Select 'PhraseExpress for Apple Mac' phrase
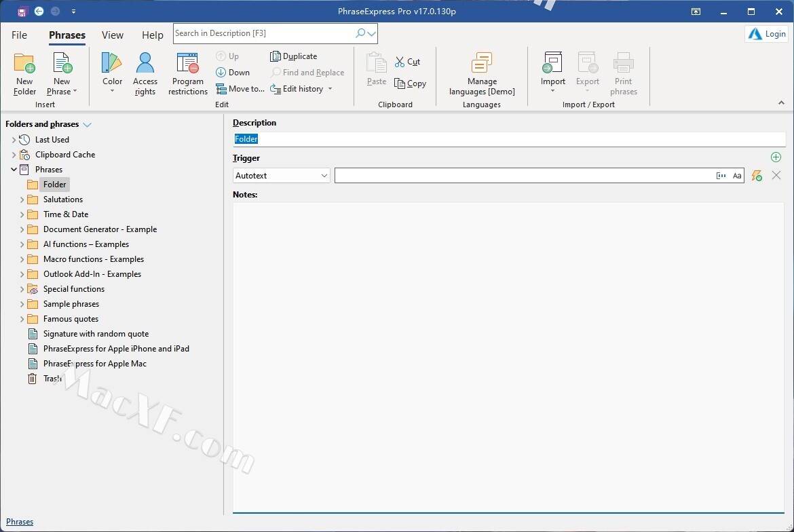Viewport: 794px width, 532px height. click(95, 364)
